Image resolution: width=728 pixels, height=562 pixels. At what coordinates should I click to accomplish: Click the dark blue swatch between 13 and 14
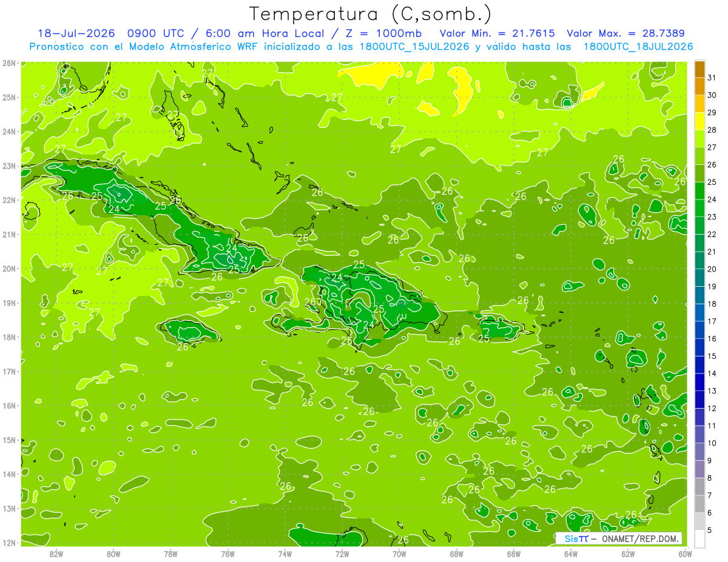699,382
